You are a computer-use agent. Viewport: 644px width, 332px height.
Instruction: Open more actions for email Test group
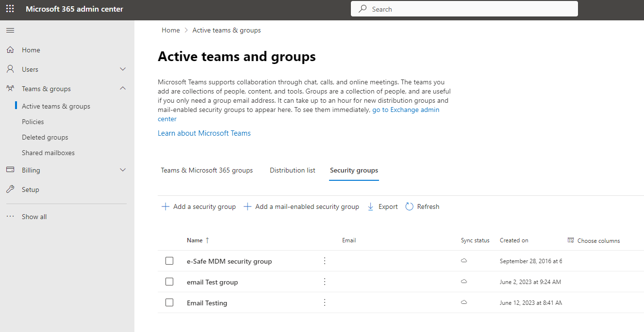325,282
